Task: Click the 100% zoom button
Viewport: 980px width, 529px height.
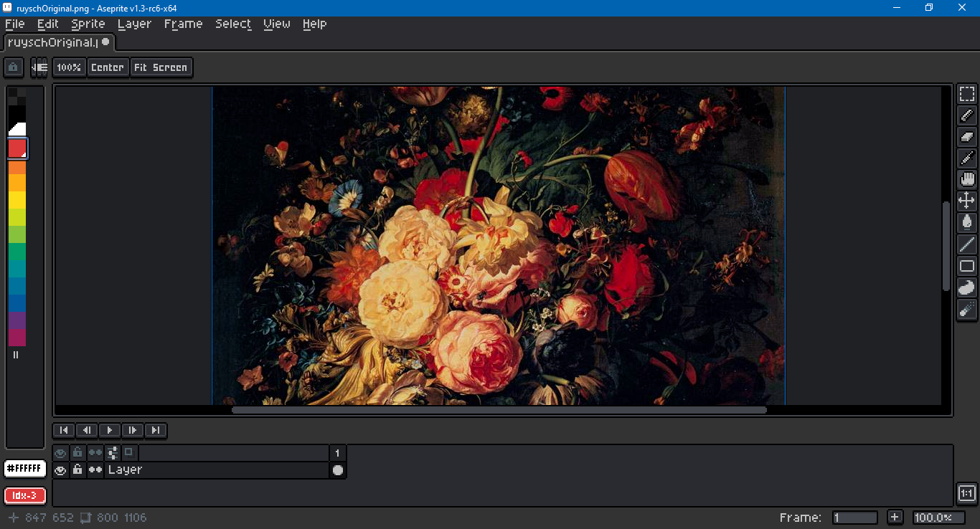Action: coord(69,67)
